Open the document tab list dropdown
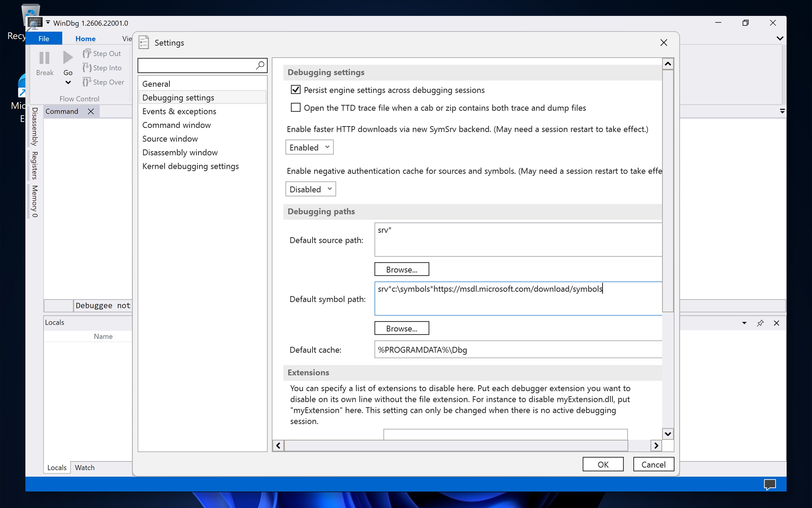Viewport: 812px width, 508px height. (x=782, y=111)
